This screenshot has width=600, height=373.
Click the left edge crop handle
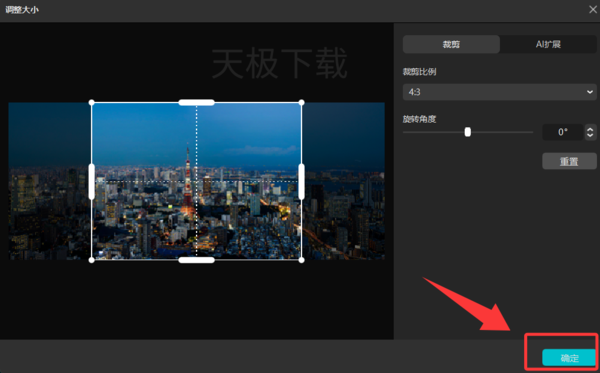pos(91,181)
